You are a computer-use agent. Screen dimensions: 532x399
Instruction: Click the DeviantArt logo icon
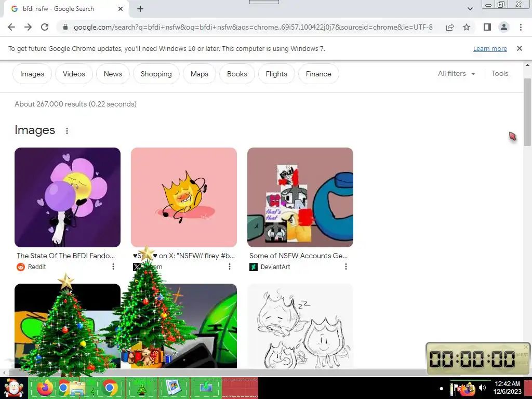[254, 267]
